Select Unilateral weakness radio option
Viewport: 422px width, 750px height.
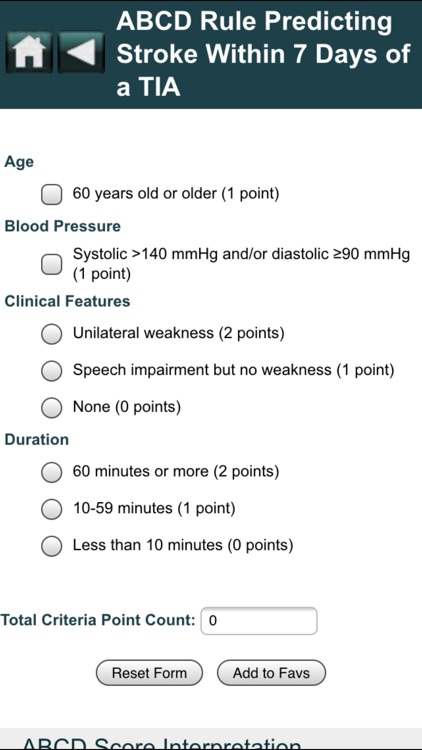click(x=51, y=333)
